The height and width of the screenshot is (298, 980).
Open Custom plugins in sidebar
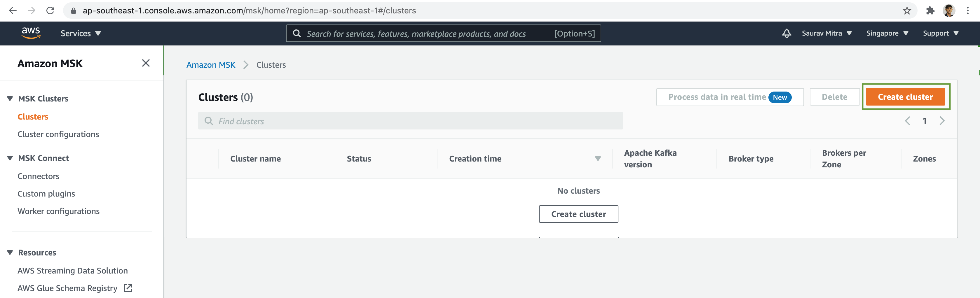46,194
